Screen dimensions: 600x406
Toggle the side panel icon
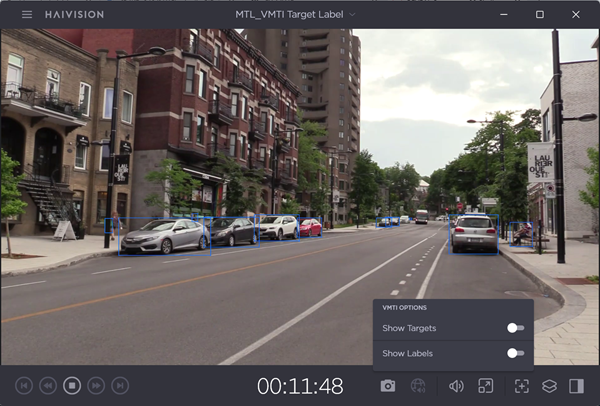coord(576,386)
